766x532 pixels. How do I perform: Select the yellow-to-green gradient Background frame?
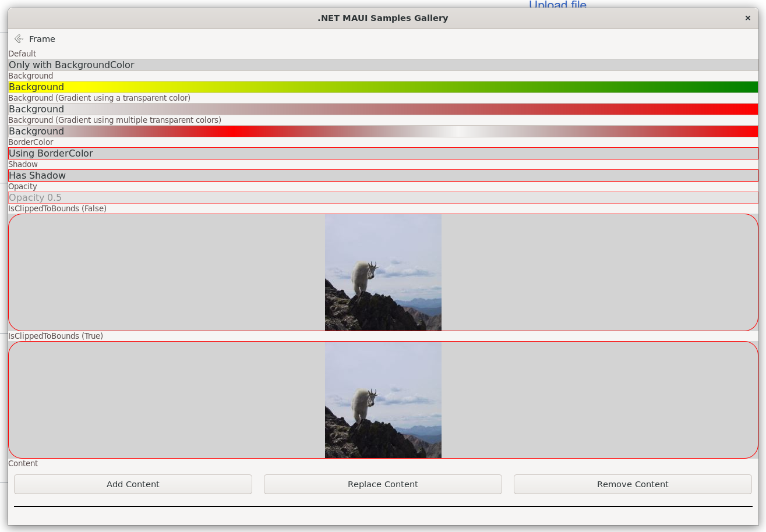point(383,87)
